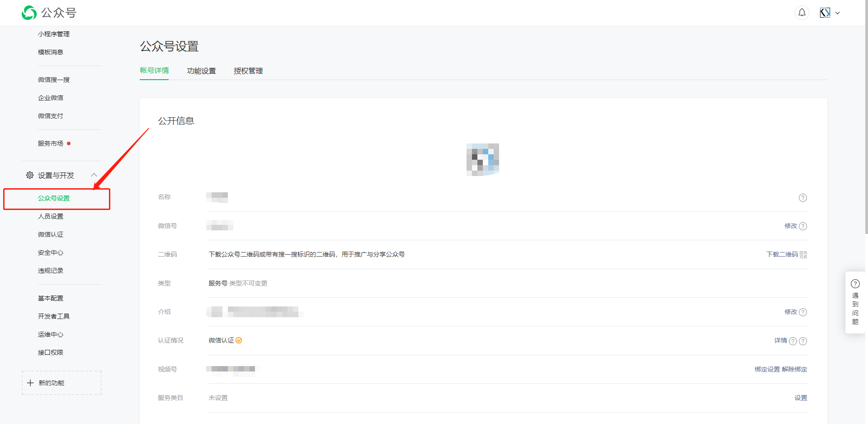Click the plus icon for 新的功能
This screenshot has width=868, height=424.
[x=30, y=383]
